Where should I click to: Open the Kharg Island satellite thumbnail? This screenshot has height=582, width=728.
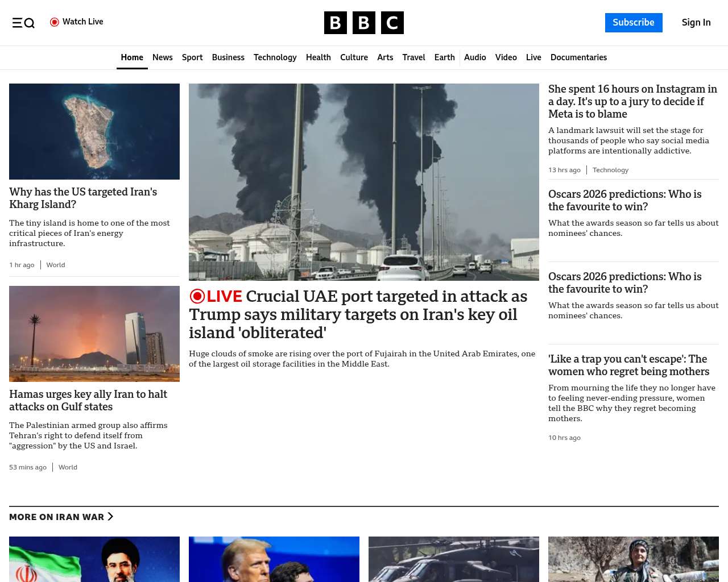(94, 131)
